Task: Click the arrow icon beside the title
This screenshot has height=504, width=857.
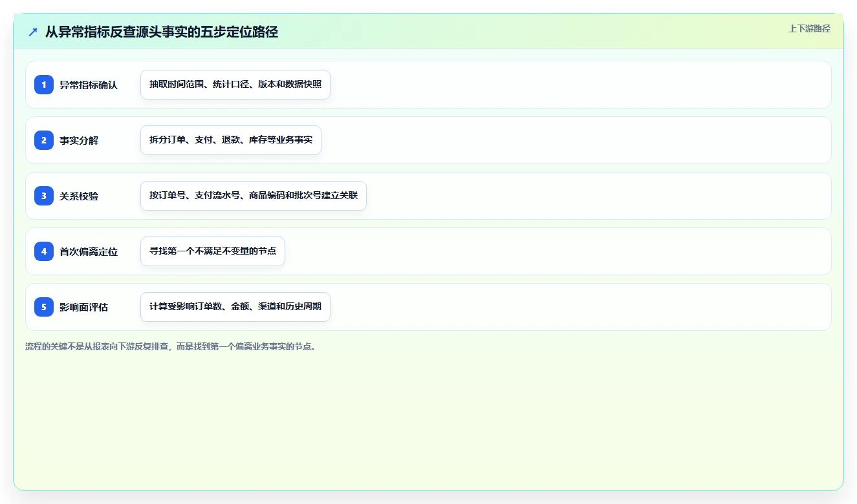Action: click(x=33, y=32)
